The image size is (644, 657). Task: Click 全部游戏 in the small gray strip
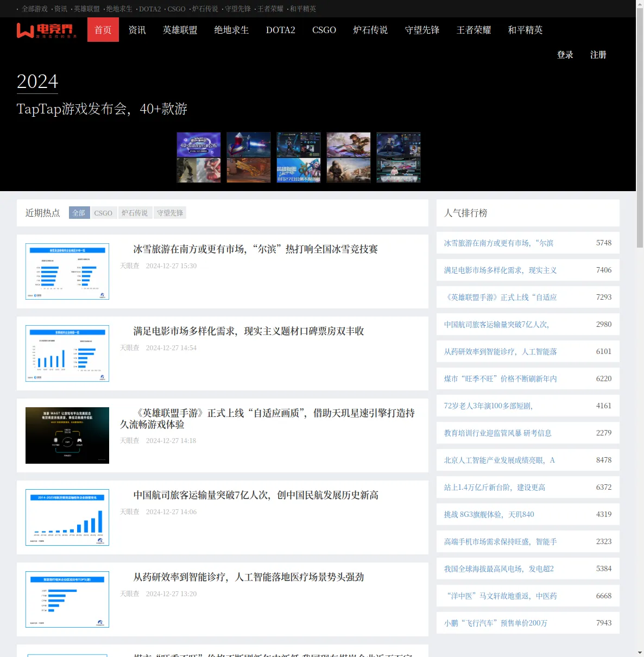coord(35,9)
